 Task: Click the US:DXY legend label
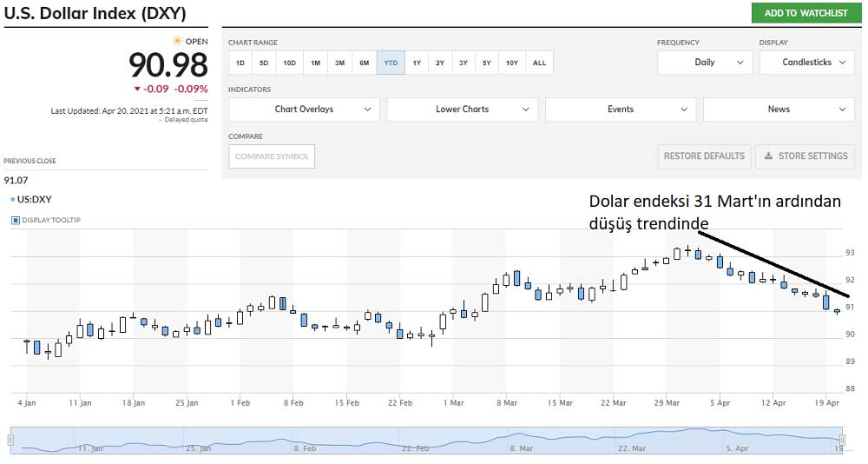[x=34, y=199]
